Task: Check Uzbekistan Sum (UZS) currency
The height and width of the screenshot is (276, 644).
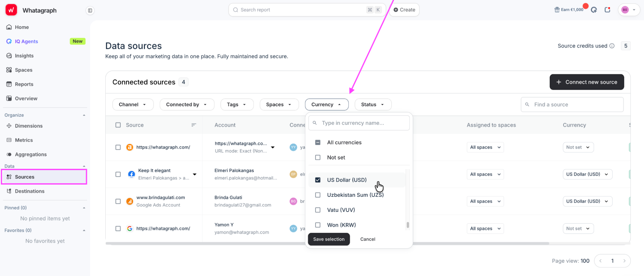Action: click(x=318, y=195)
